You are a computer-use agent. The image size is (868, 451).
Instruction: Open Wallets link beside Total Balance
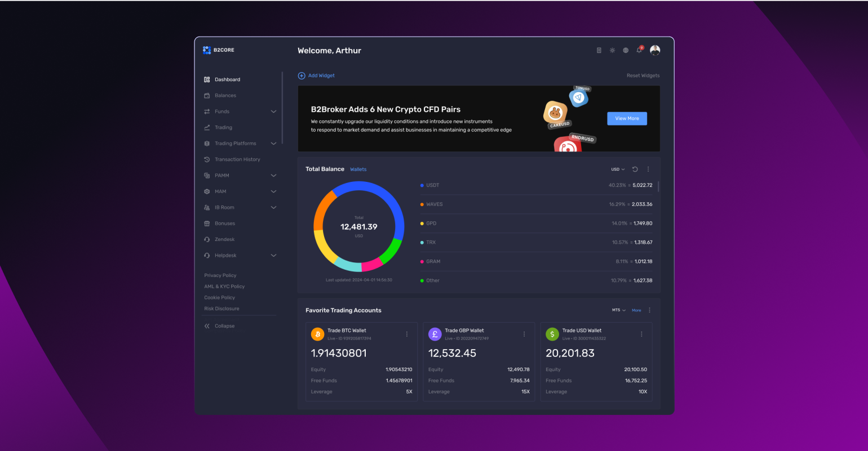pos(358,169)
